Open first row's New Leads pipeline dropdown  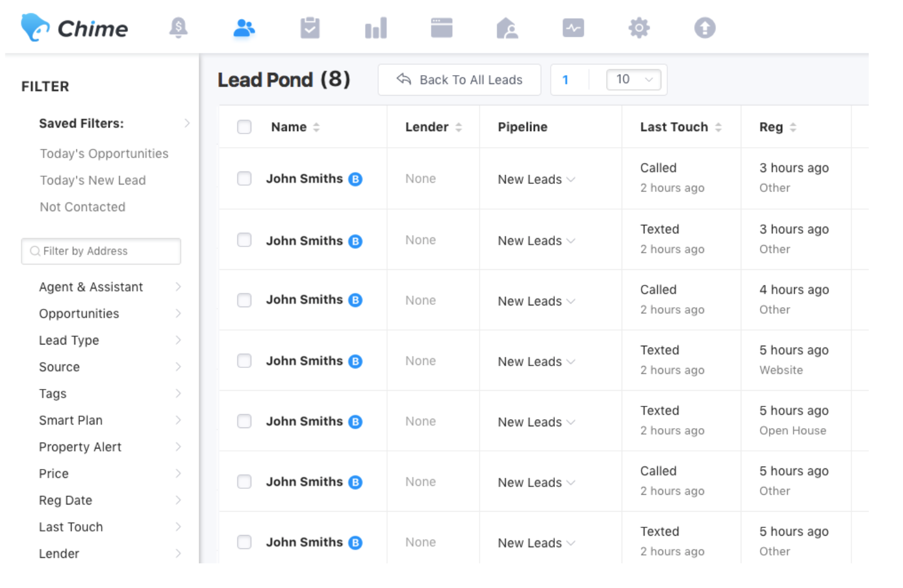click(x=536, y=179)
